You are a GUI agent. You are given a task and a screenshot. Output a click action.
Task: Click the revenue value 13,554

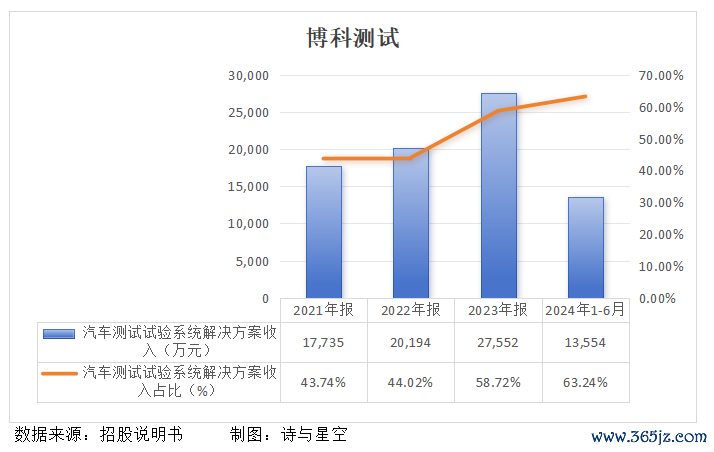pyautogui.click(x=585, y=343)
